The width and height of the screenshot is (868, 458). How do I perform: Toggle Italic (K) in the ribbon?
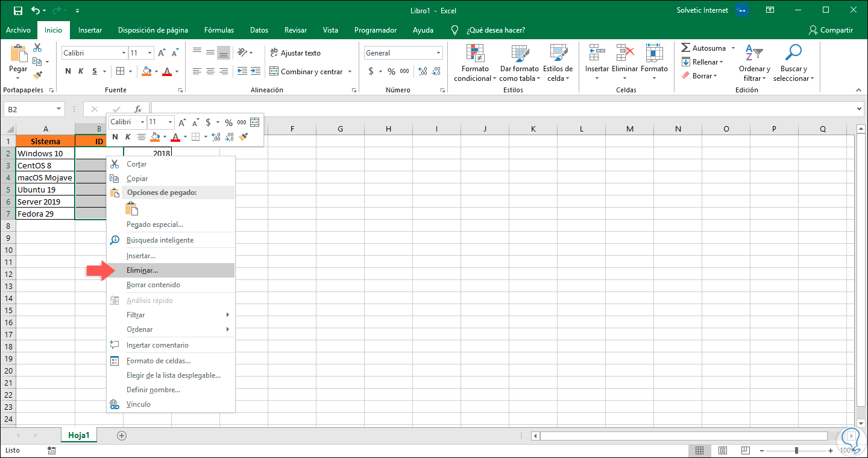(81, 71)
